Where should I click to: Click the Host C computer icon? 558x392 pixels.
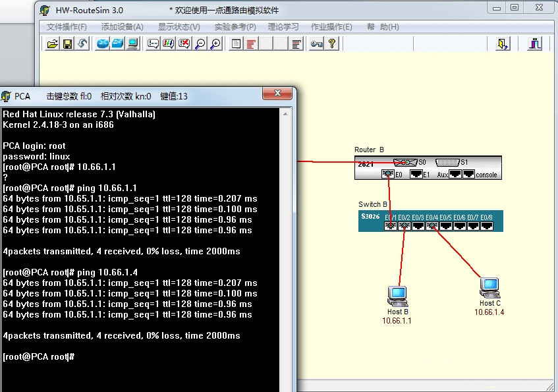tap(489, 288)
